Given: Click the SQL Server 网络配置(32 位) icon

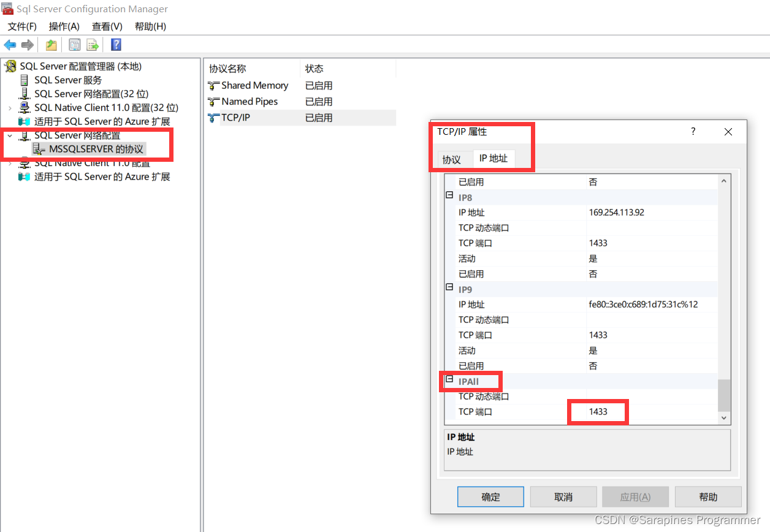Looking at the screenshot, I should 24,94.
